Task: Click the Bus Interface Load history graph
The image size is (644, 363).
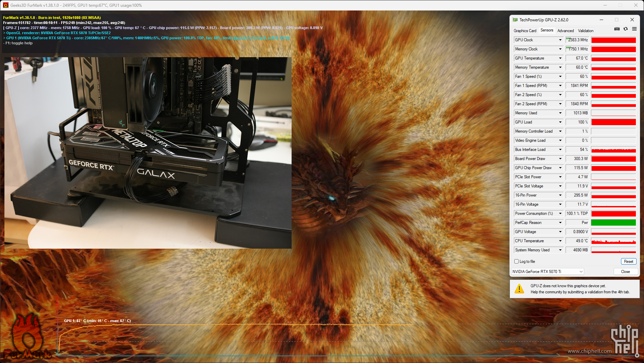Action: pos(613,150)
